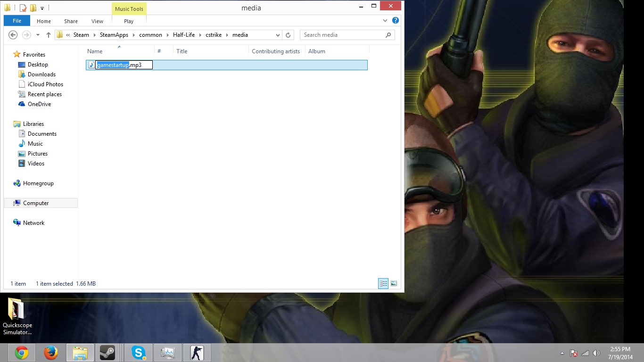Select Network in the navigation pane
Screen dimensions: 644x362
[x=33, y=223]
